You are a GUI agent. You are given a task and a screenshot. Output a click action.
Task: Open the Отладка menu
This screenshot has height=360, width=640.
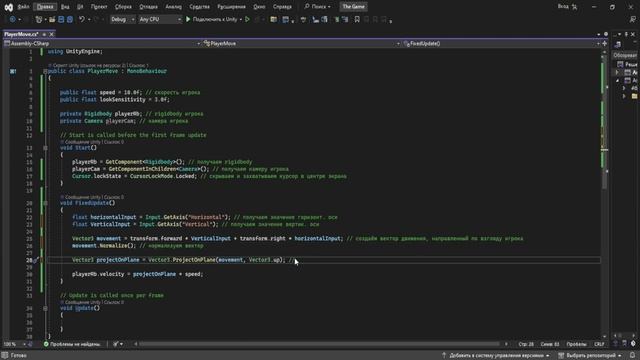click(148, 7)
